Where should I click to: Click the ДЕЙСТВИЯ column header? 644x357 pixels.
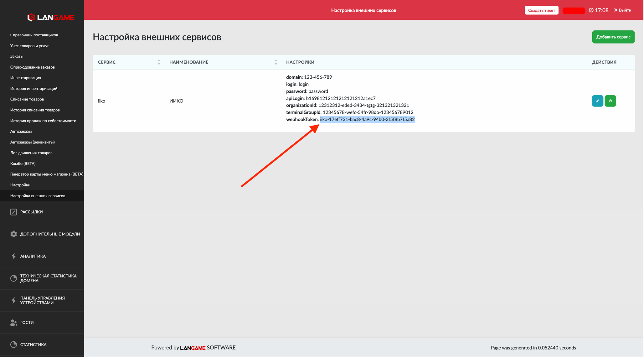(604, 62)
